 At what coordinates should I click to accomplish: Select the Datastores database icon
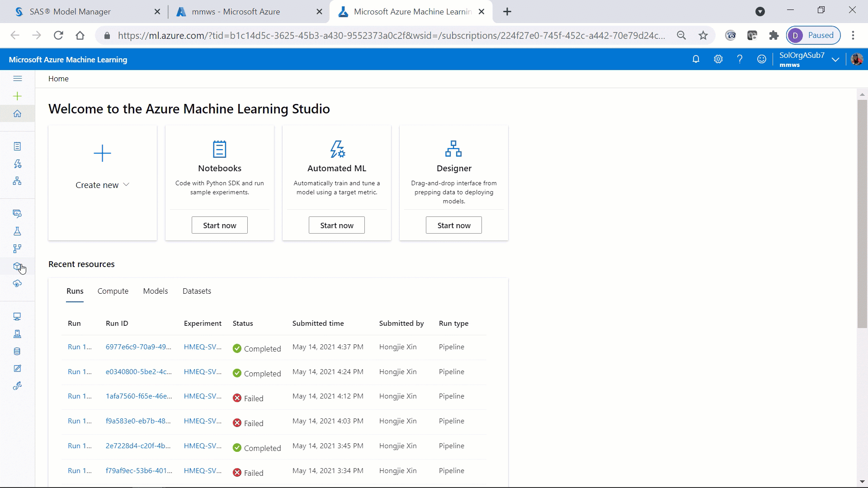[17, 351]
